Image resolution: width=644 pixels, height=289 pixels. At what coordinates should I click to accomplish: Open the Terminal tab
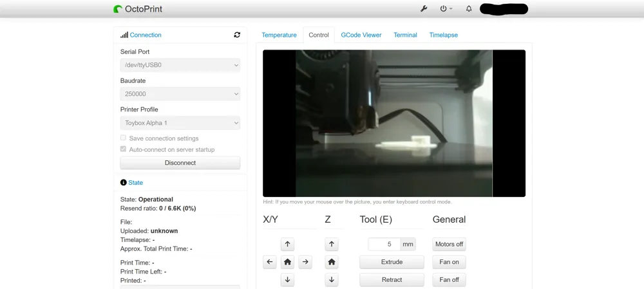tap(405, 35)
